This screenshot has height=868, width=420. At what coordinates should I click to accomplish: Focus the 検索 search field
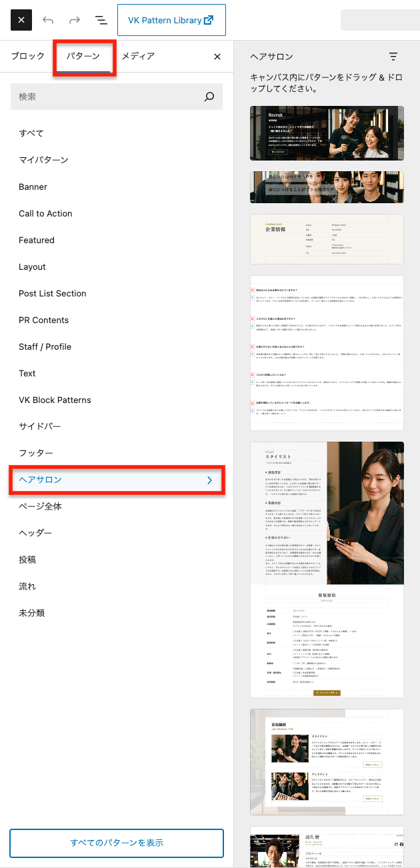107,97
